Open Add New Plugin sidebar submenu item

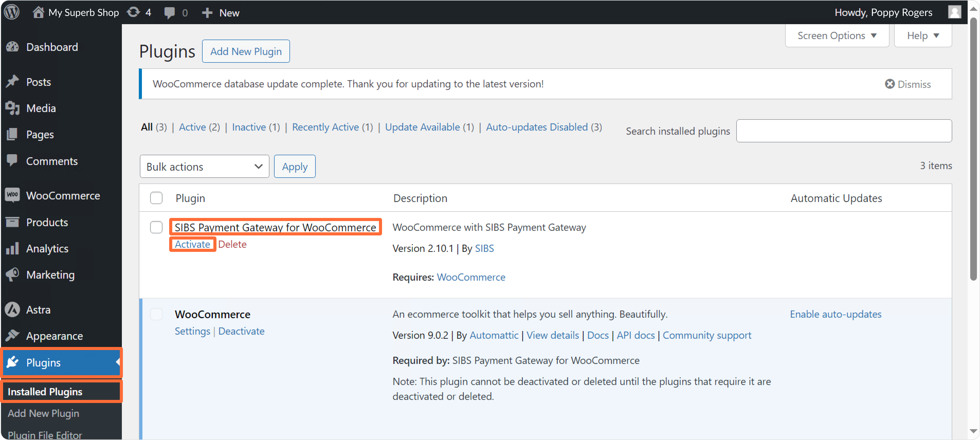pyautogui.click(x=43, y=413)
